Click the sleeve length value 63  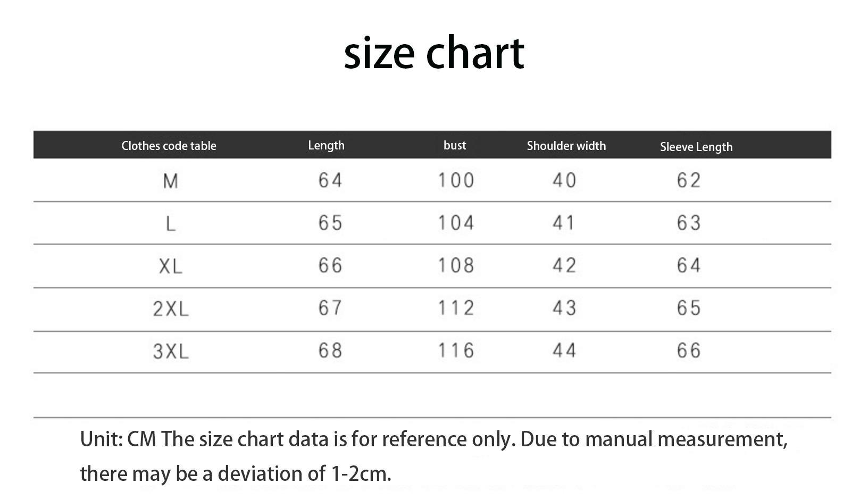click(689, 223)
